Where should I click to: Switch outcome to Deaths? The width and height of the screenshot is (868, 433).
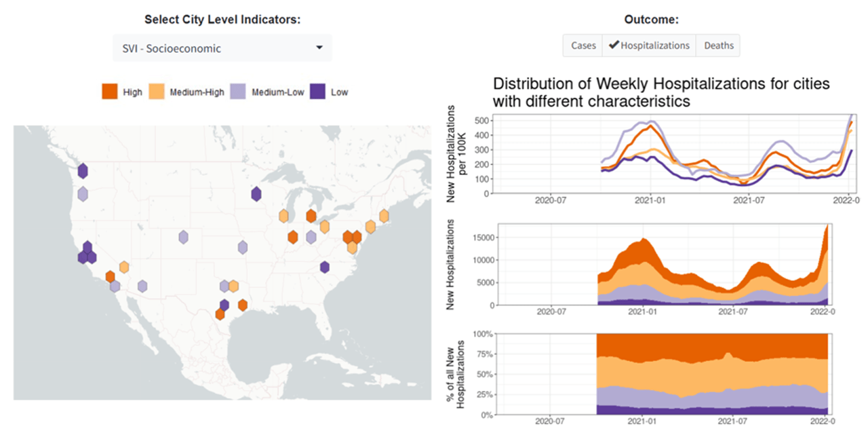[718, 45]
